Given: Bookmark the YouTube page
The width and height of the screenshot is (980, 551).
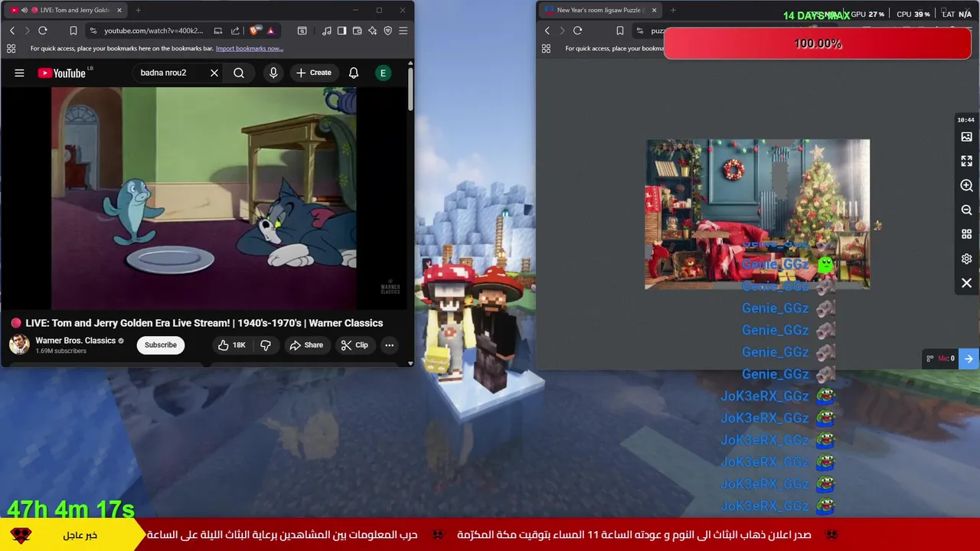Looking at the screenshot, I should click(73, 31).
